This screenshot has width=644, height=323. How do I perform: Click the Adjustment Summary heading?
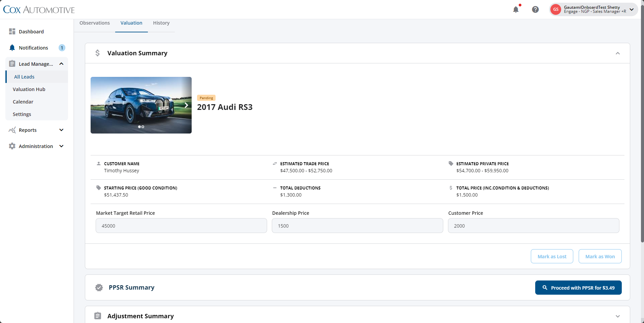(x=140, y=316)
